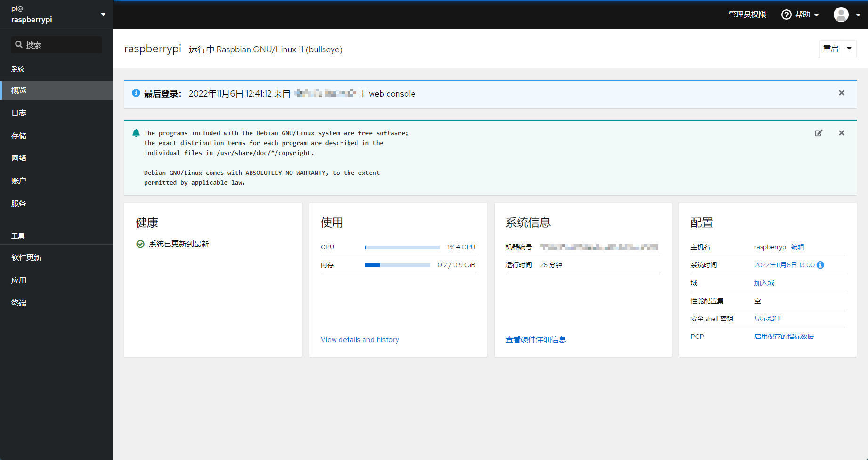Open the user avatar menu

(x=847, y=15)
